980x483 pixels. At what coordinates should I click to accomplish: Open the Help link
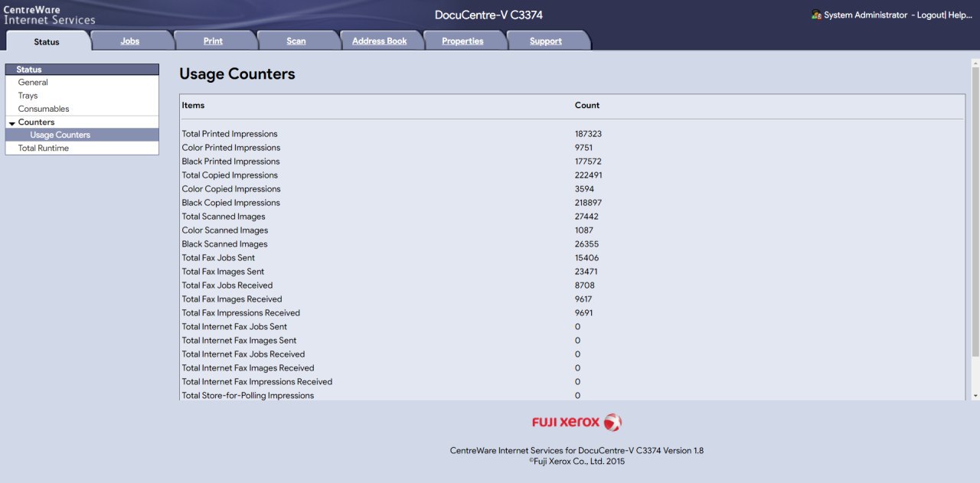(960, 15)
